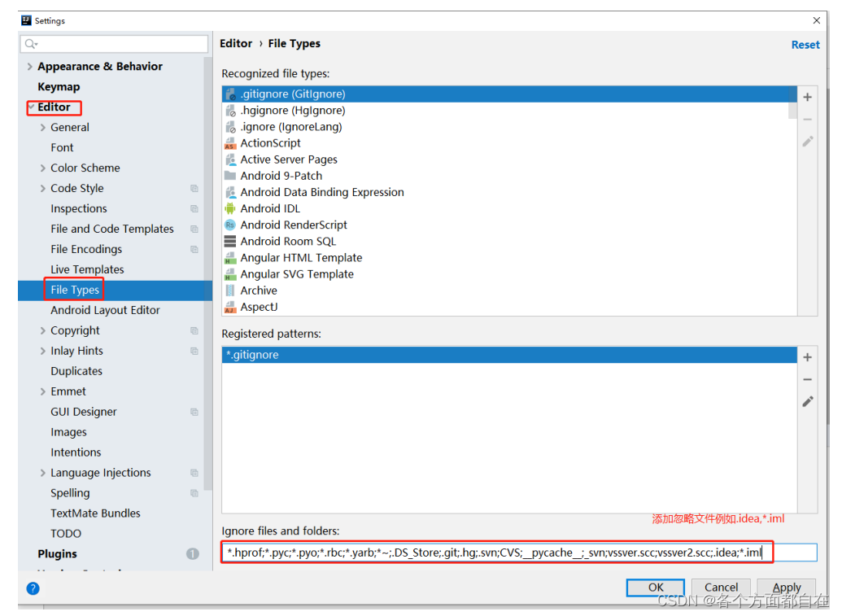Click the OK button
This screenshot has height=616, width=842.
656,588
